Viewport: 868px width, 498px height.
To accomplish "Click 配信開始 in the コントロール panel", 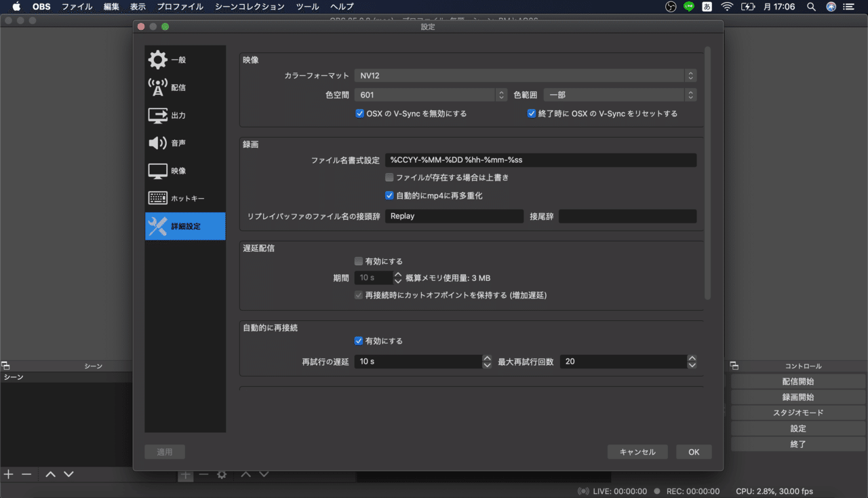I will (798, 382).
